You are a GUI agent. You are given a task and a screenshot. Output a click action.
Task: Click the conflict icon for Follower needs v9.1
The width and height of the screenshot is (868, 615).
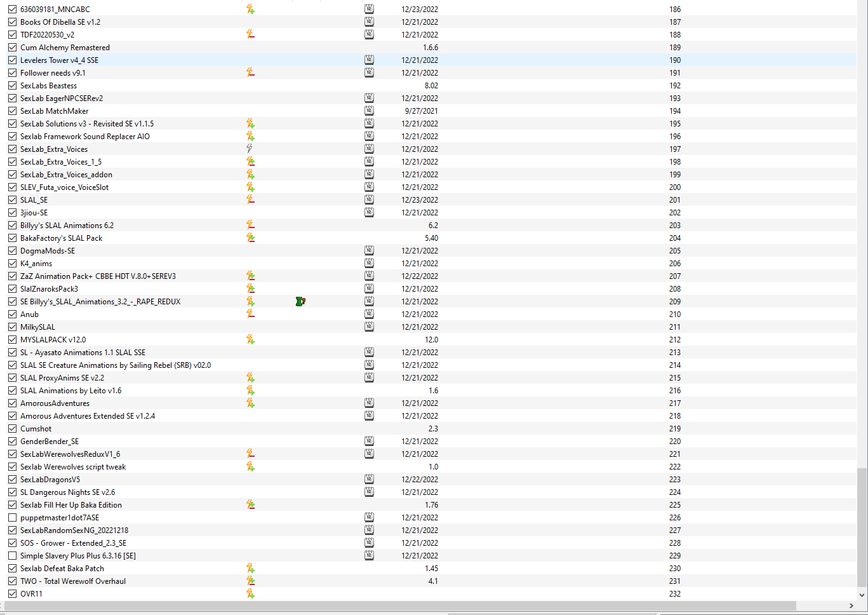250,73
